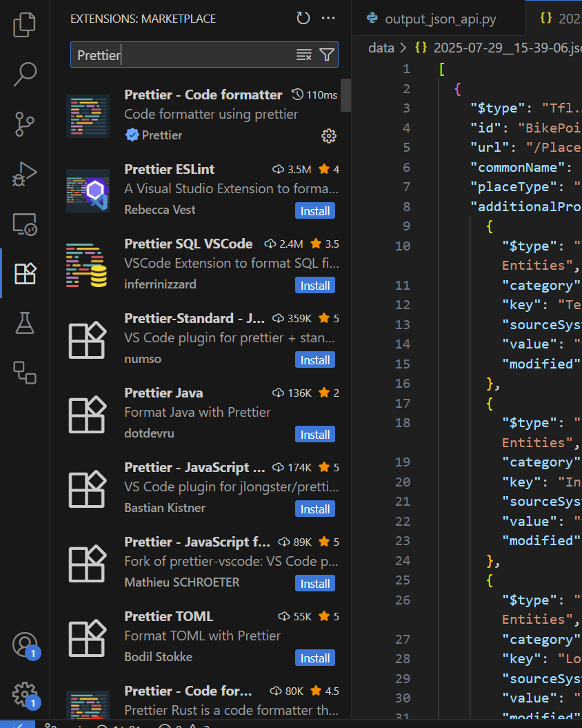The height and width of the screenshot is (728, 582).
Task: Click line number 9 in the editor
Action: tap(407, 226)
